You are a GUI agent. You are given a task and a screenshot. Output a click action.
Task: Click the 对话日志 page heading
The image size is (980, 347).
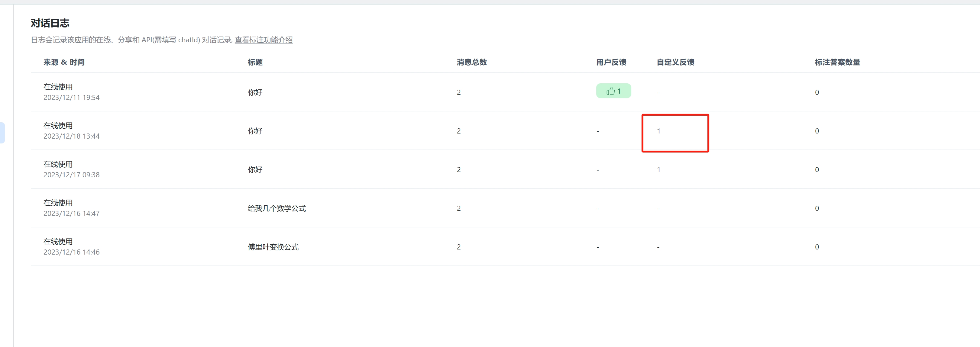50,23
